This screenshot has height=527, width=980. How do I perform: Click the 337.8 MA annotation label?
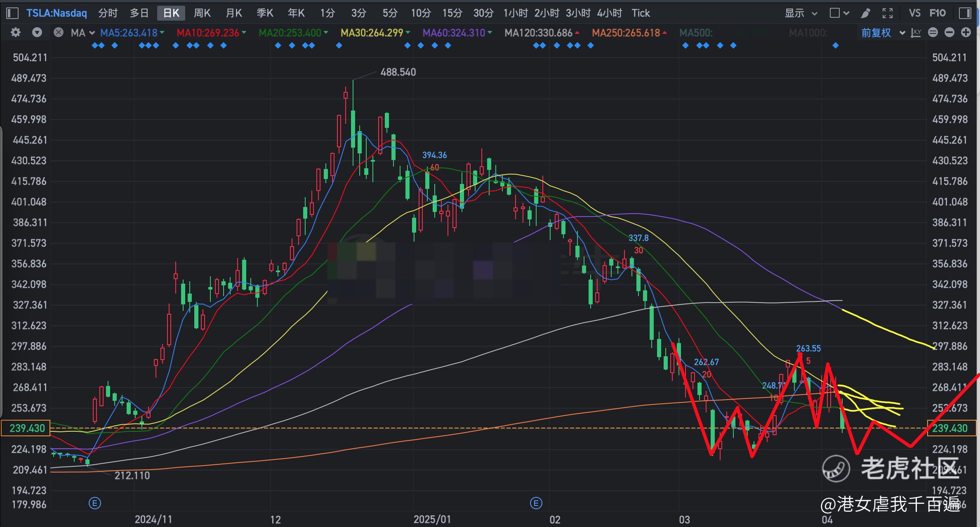click(x=638, y=238)
